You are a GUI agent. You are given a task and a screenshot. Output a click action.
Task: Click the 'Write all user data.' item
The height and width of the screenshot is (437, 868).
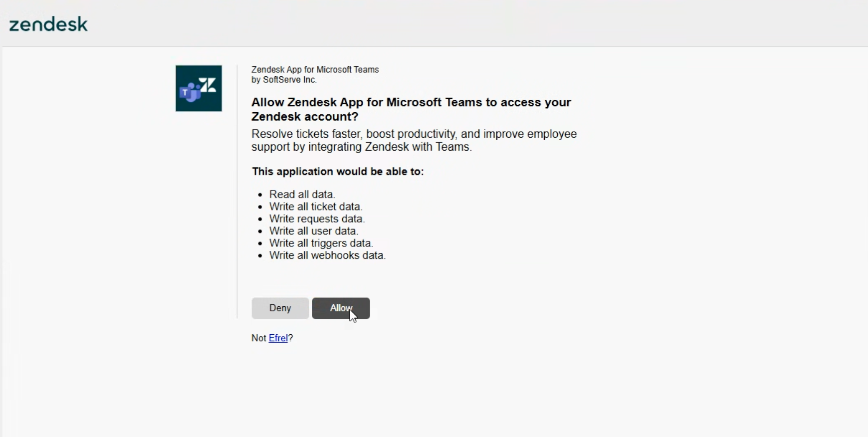click(314, 231)
